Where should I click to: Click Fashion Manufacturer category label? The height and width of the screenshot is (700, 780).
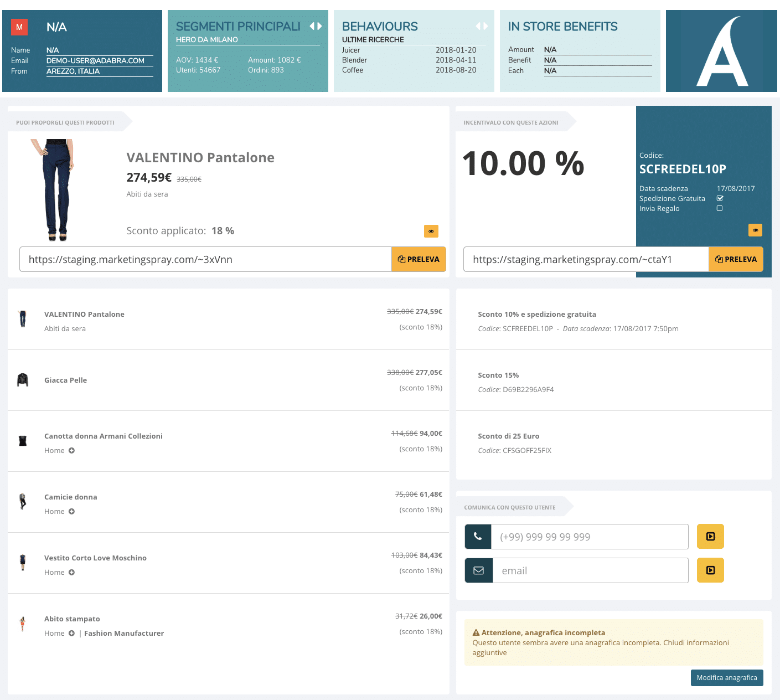(x=124, y=633)
